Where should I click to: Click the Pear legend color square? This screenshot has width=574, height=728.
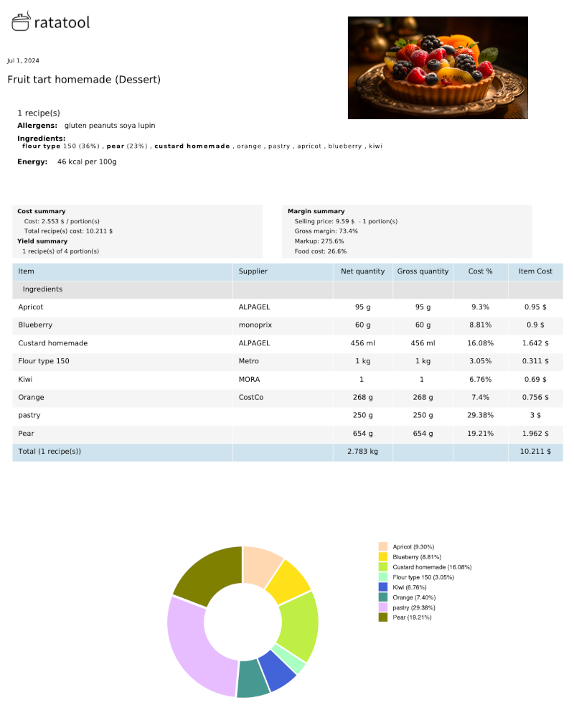pos(382,617)
